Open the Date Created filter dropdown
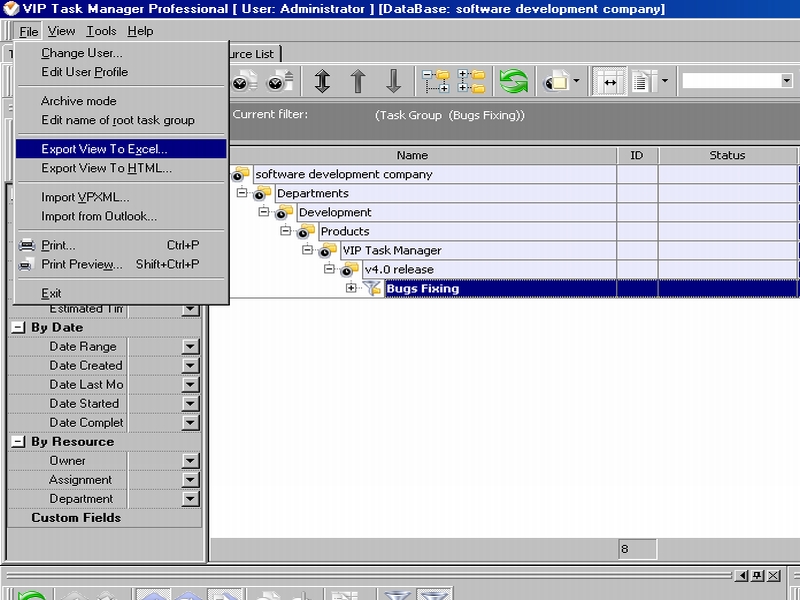The width and height of the screenshot is (800, 600). (x=190, y=366)
